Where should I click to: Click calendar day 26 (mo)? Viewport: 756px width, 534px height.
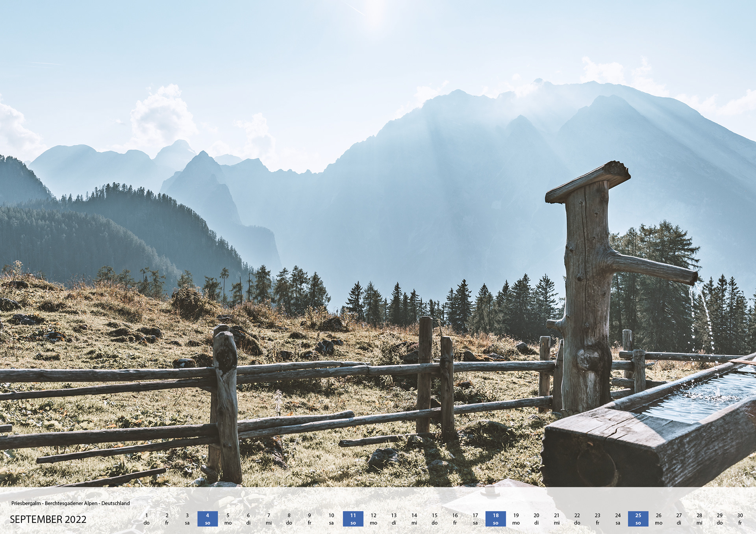click(658, 519)
